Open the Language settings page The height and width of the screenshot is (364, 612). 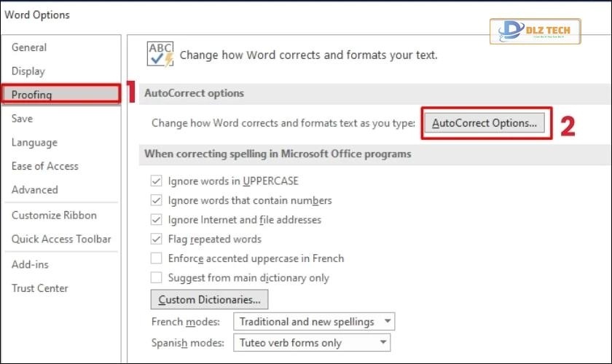34,143
